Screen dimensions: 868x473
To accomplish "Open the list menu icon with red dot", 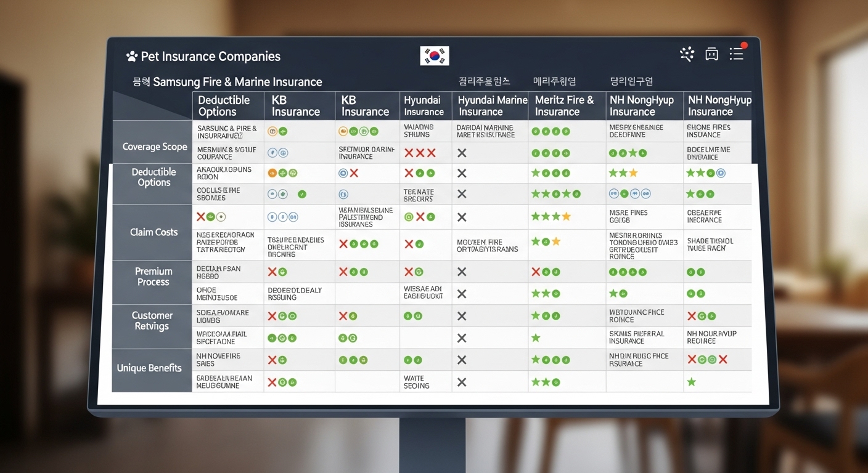I will [737, 53].
